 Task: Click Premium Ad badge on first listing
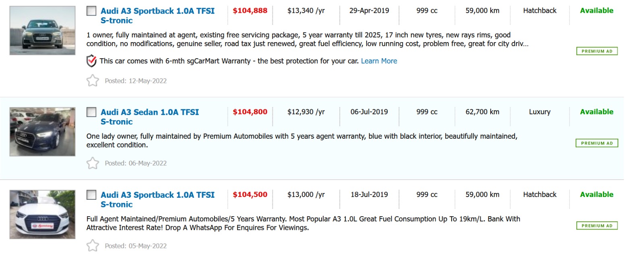tap(597, 51)
